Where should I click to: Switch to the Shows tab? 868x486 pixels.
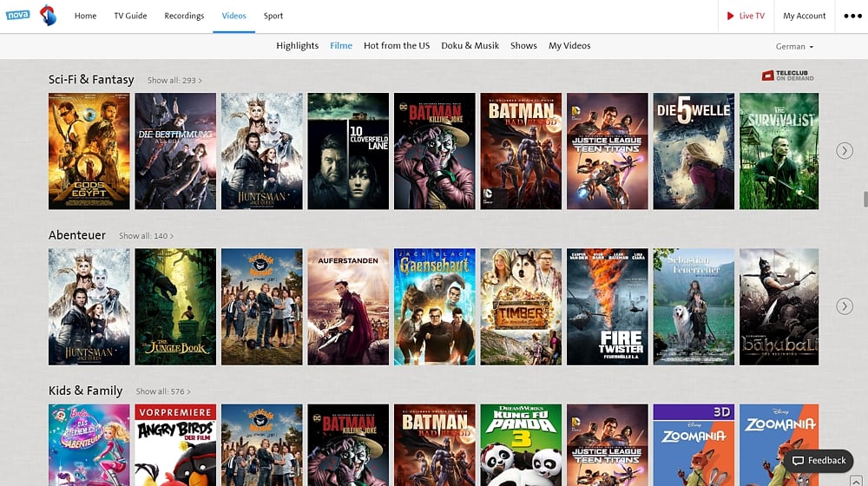[523, 46]
